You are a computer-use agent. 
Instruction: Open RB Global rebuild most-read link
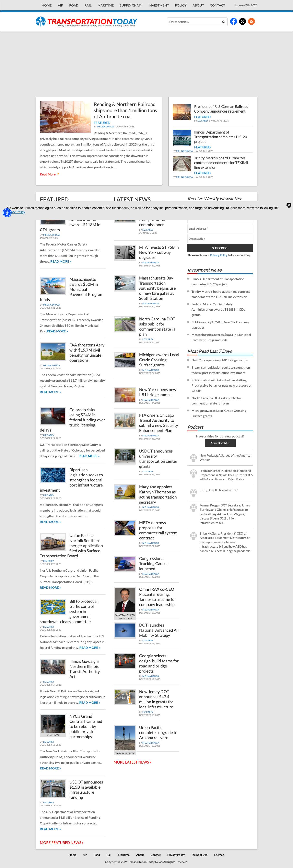222,386
